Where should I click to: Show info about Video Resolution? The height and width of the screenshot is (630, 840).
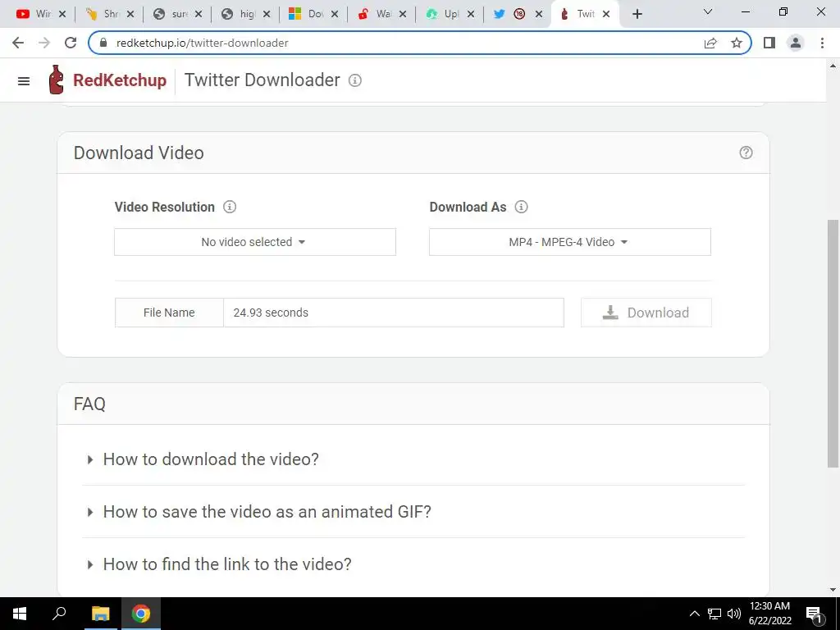point(230,207)
